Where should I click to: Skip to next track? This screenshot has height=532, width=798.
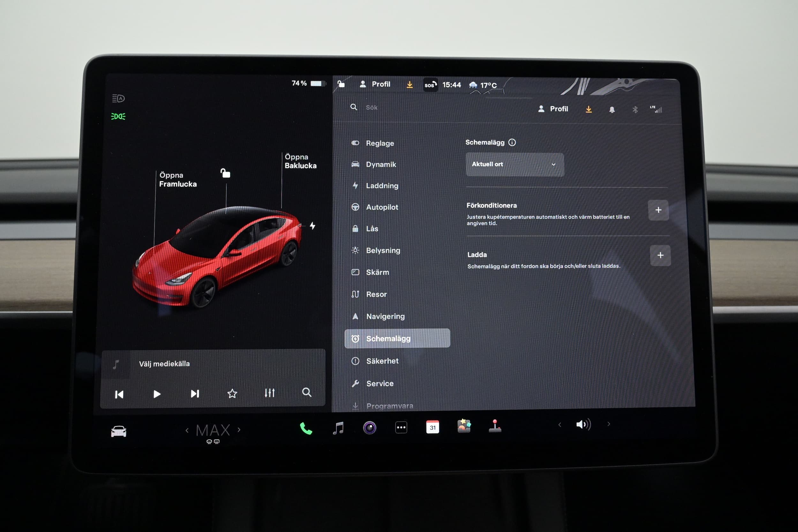click(195, 393)
